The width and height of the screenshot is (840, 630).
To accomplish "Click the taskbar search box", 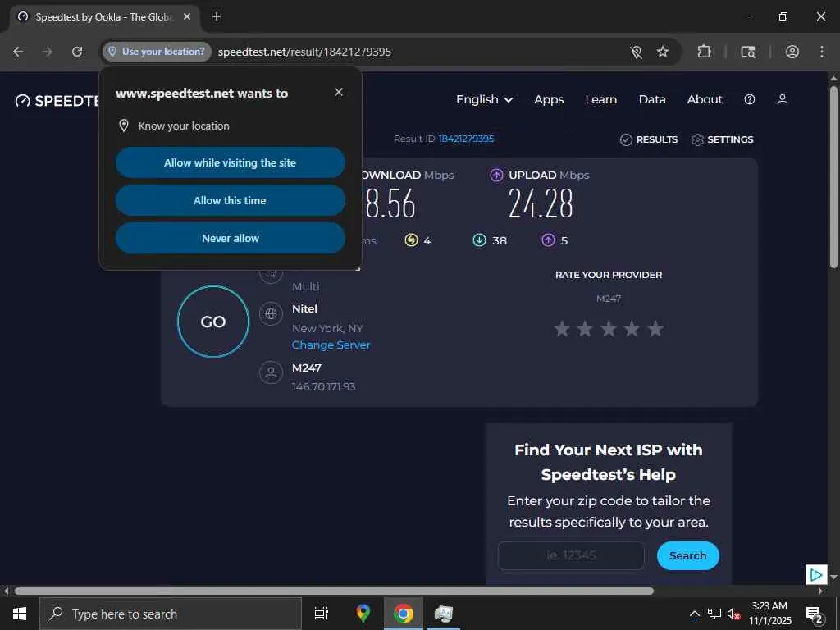I will pyautogui.click(x=171, y=614).
